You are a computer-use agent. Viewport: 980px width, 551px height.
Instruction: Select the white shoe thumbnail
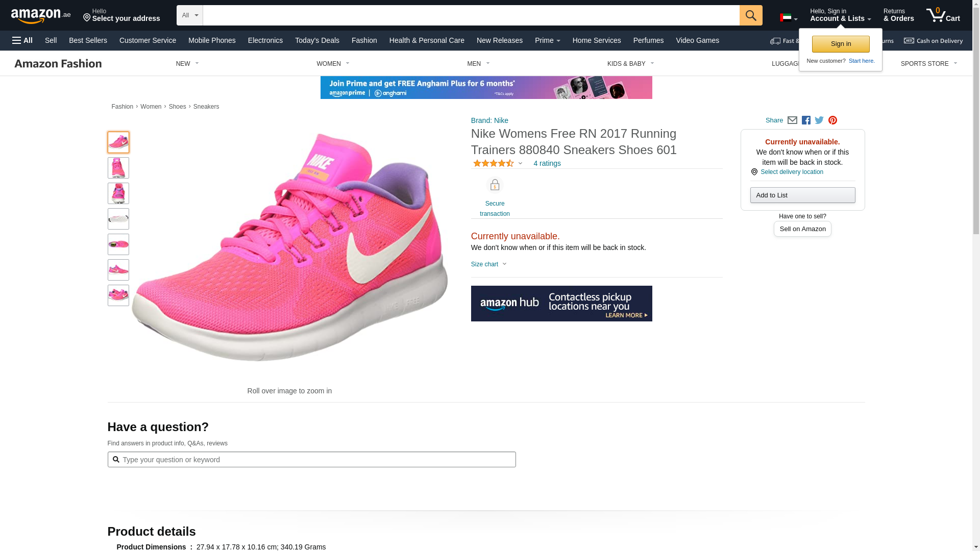tap(118, 219)
